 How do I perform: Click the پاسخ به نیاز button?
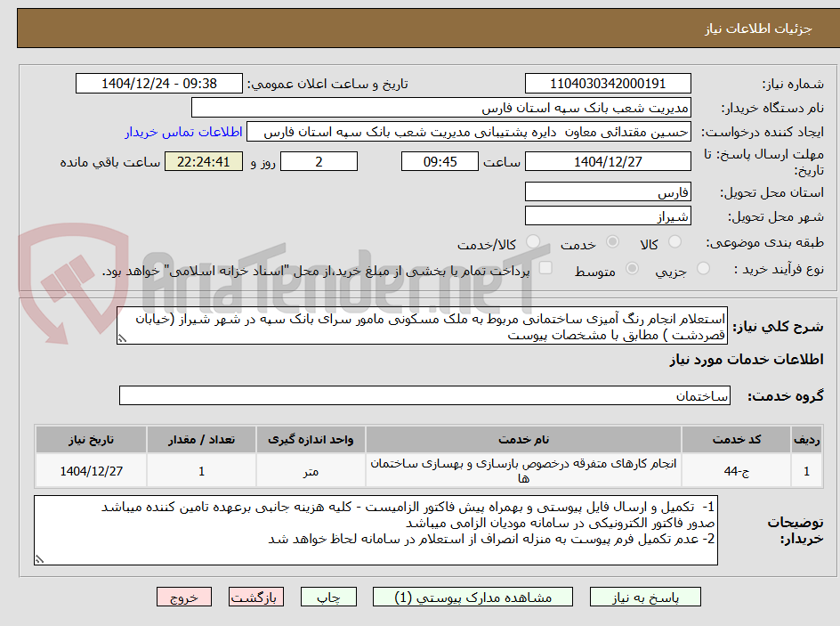pyautogui.click(x=645, y=597)
